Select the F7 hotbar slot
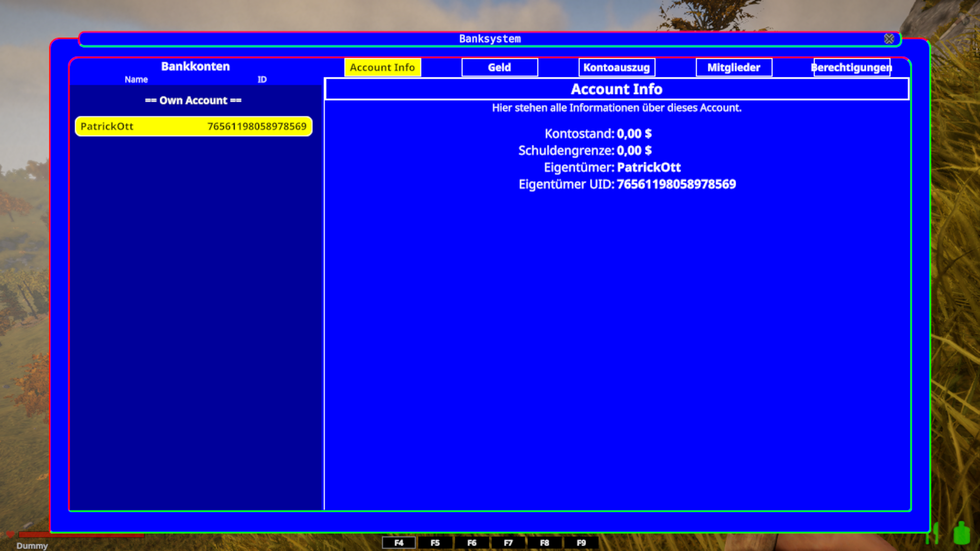 tap(508, 543)
